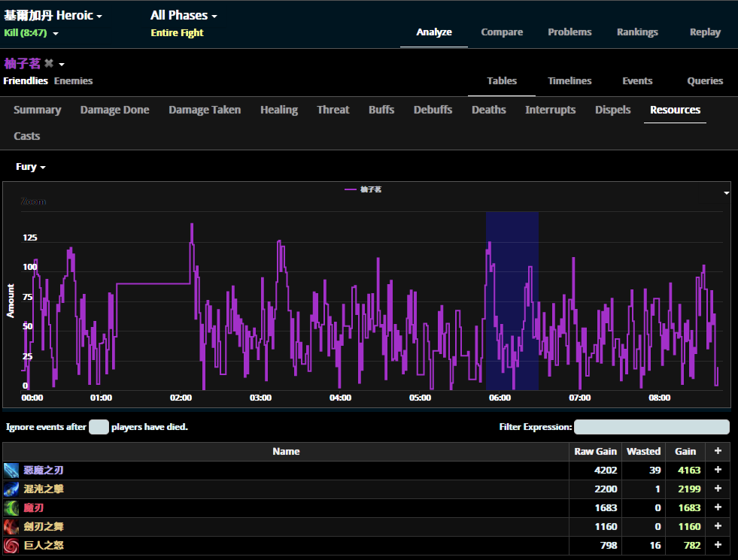This screenshot has width=738, height=560.
Task: Sort table by Wasted column
Action: coord(643,452)
